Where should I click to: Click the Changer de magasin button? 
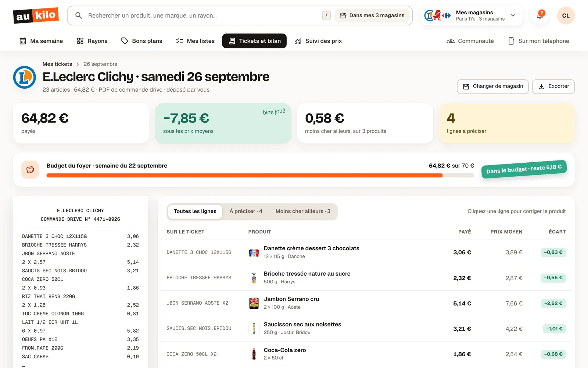[492, 86]
